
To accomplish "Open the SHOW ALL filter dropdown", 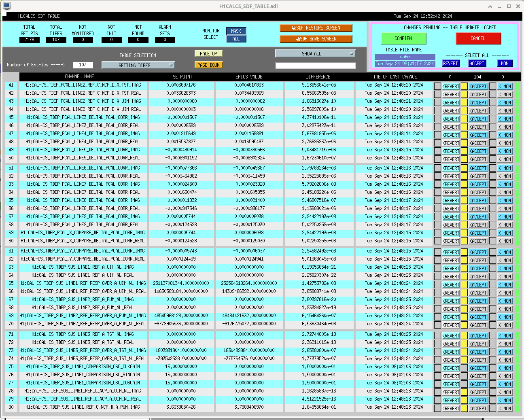I will tap(315, 53).
